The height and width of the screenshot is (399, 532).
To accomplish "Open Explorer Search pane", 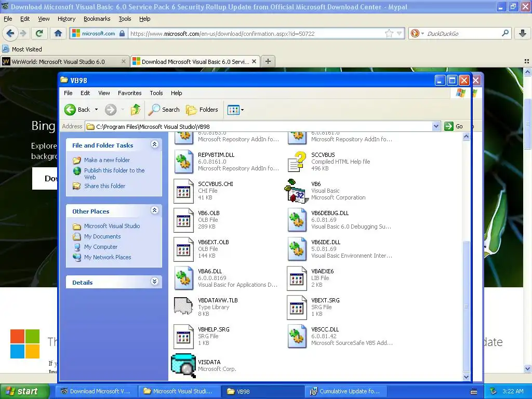I will [164, 110].
